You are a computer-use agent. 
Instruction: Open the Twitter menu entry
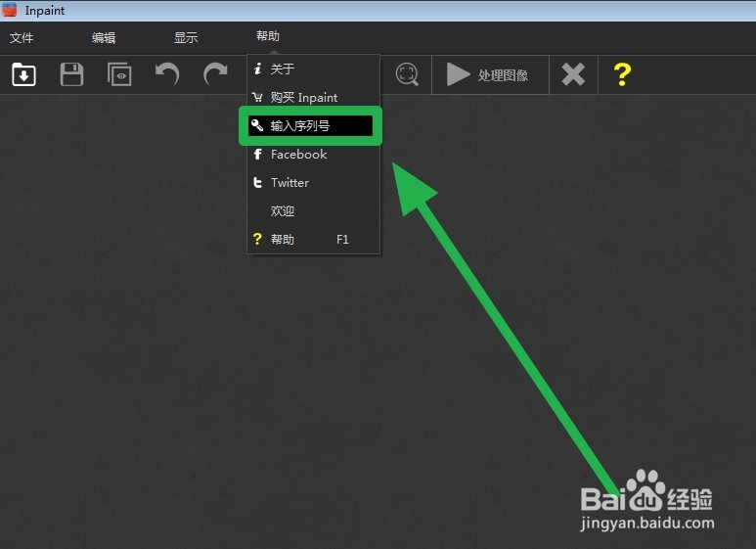[x=313, y=183]
